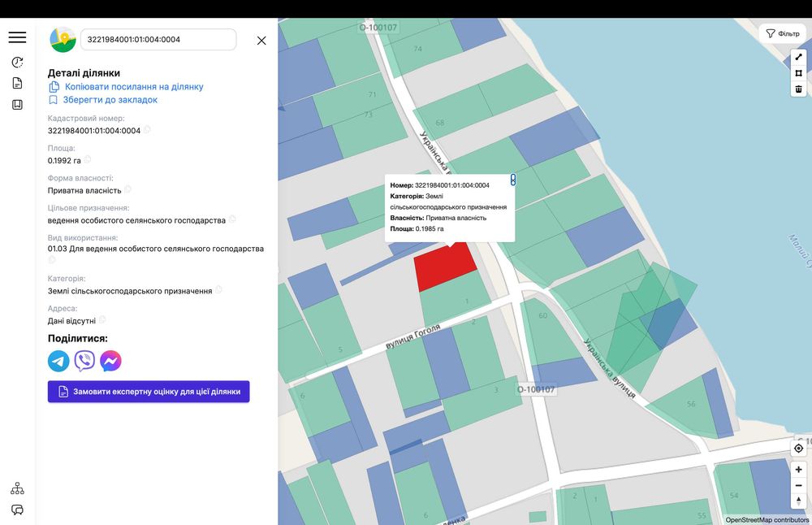812x525 pixels.
Task: Open the Фільтр map filter
Action: point(783,33)
